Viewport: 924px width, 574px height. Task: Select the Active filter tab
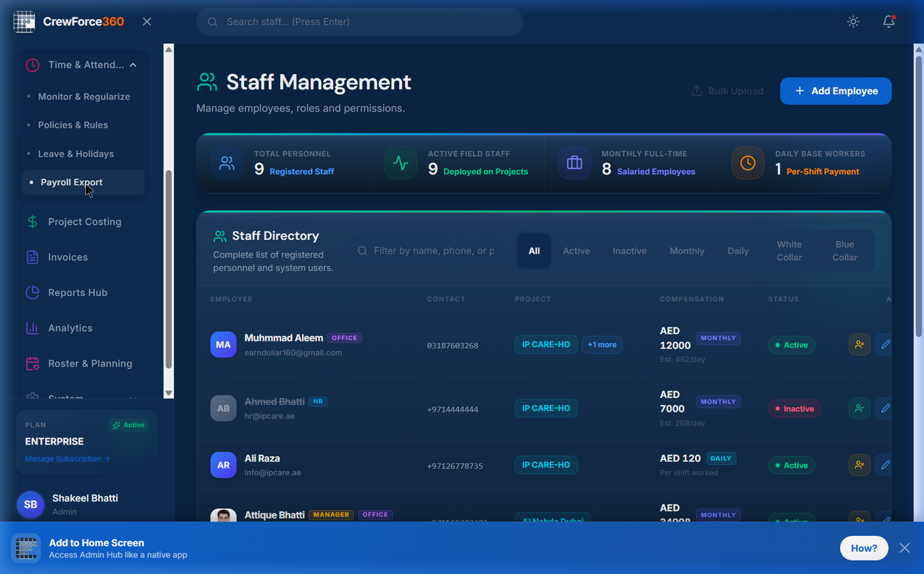point(576,251)
